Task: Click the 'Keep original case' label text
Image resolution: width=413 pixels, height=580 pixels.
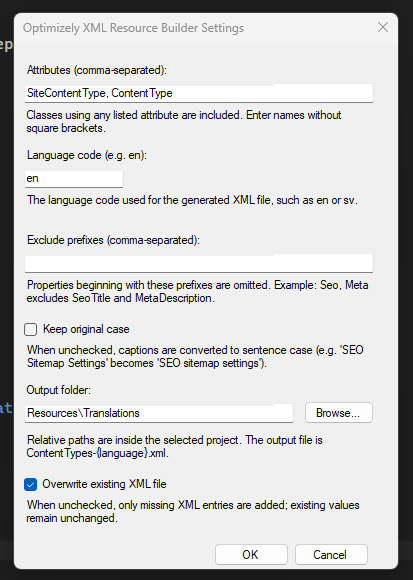Action: tap(86, 329)
